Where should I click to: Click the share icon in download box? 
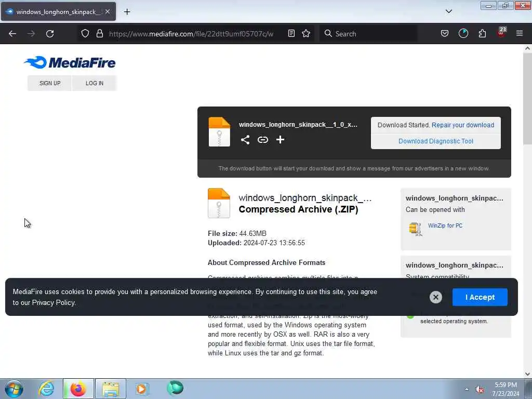[x=245, y=140]
